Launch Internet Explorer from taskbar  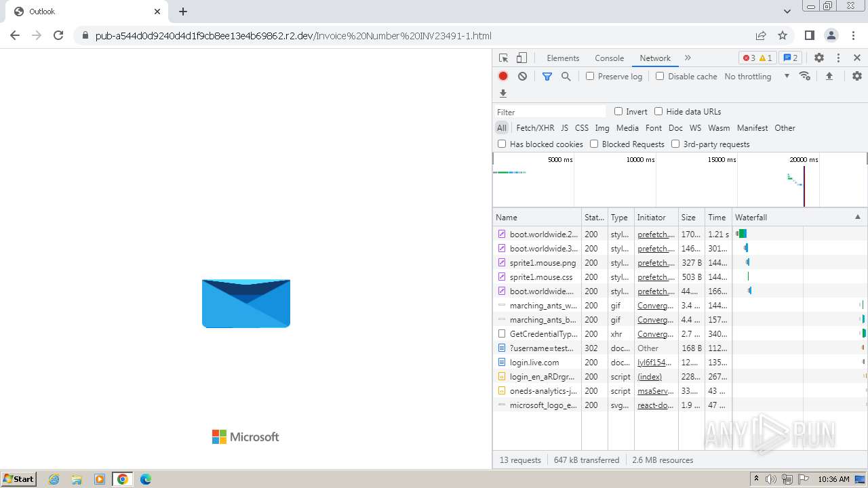pos(54,479)
